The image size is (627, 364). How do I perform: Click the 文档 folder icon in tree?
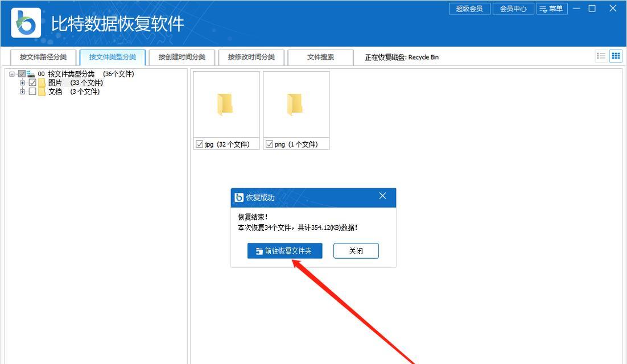42,92
